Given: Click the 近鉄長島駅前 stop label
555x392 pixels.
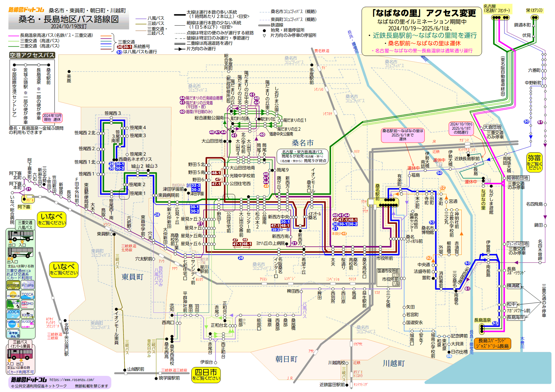Looking at the screenshot, I should [x=467, y=159].
